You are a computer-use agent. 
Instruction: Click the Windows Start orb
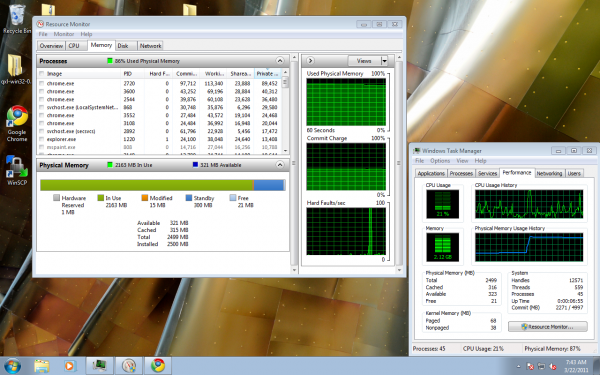12,366
